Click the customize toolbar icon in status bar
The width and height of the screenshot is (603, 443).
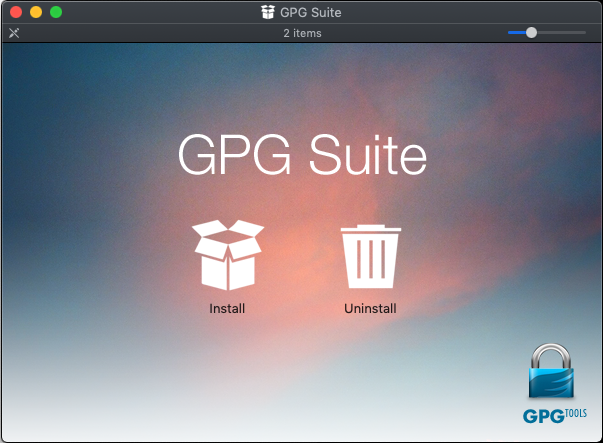(x=14, y=33)
